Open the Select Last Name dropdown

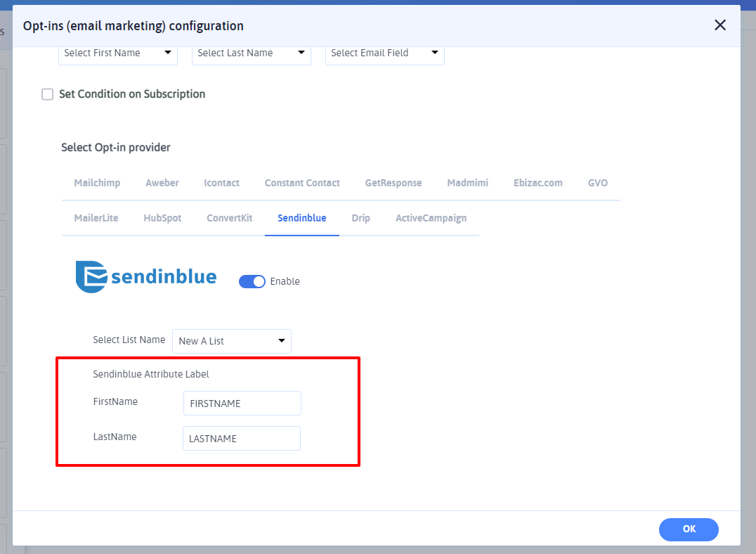(x=251, y=53)
